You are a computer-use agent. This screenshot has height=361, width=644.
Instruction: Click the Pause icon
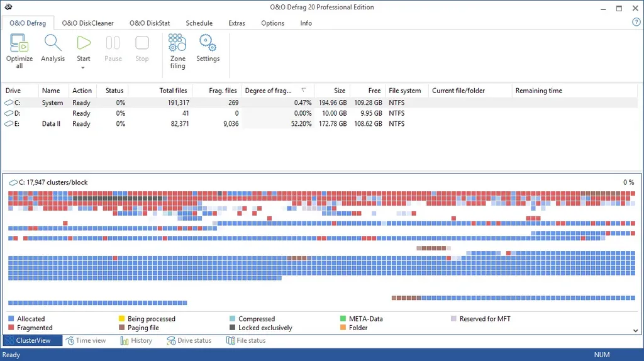tap(113, 43)
